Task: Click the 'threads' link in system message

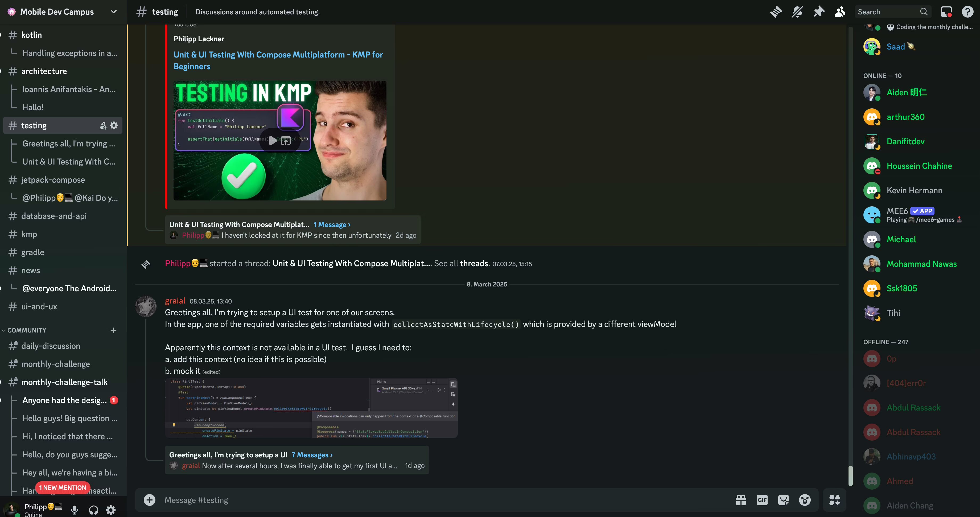Action: pyautogui.click(x=474, y=263)
